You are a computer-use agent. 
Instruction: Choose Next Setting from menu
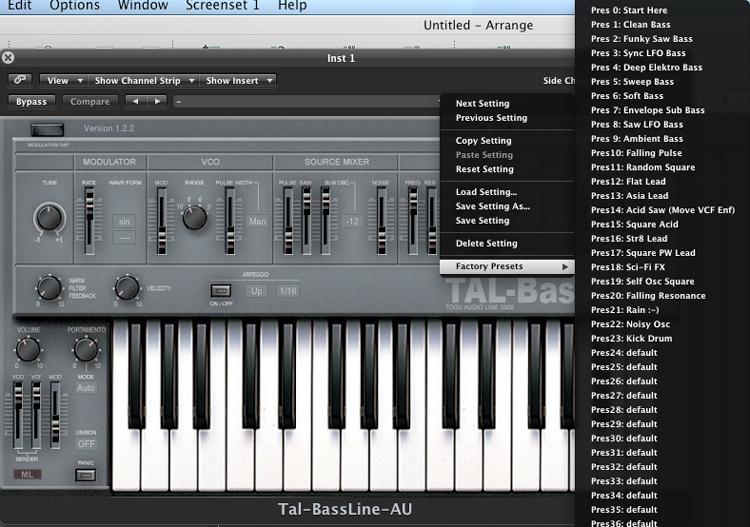[x=483, y=103]
